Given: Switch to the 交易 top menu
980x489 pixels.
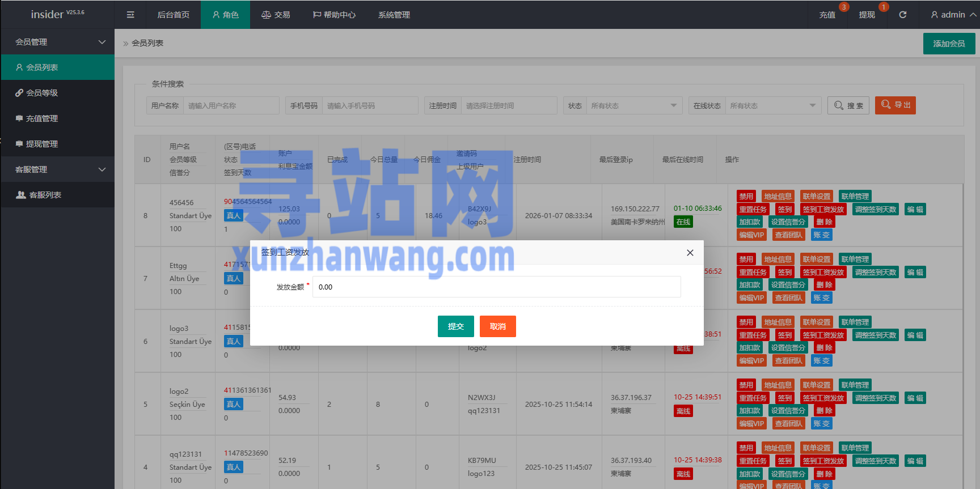Looking at the screenshot, I should tap(276, 15).
